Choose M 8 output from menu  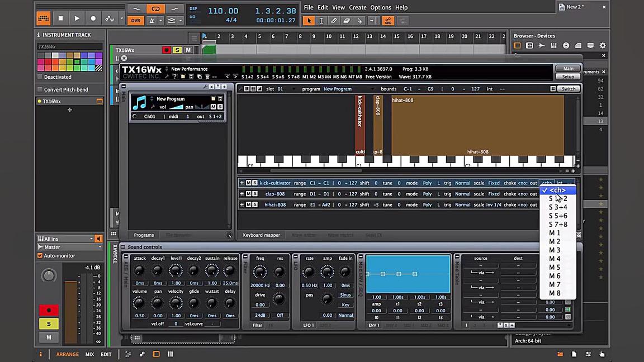point(558,293)
